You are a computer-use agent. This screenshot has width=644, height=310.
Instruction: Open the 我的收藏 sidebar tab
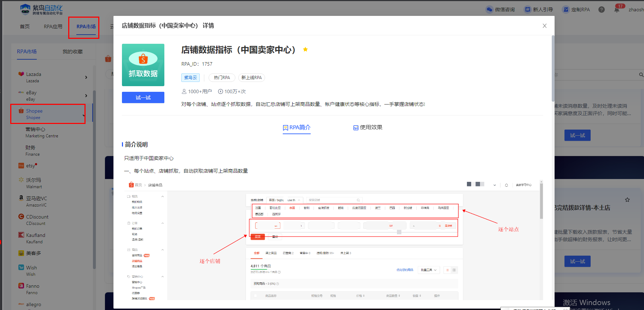(x=72, y=52)
